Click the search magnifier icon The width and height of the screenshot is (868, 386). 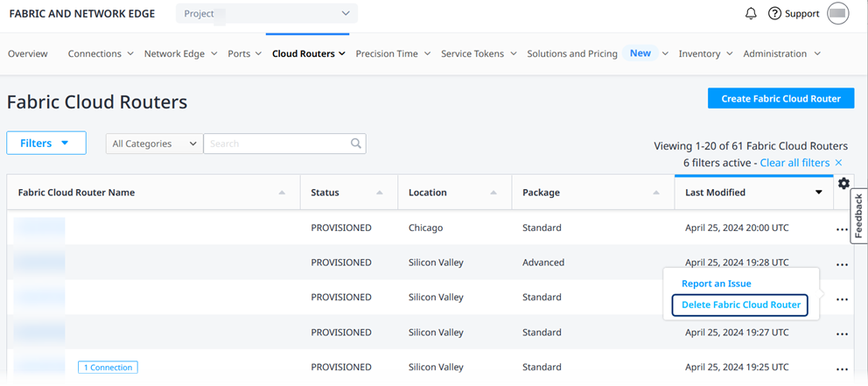click(356, 144)
